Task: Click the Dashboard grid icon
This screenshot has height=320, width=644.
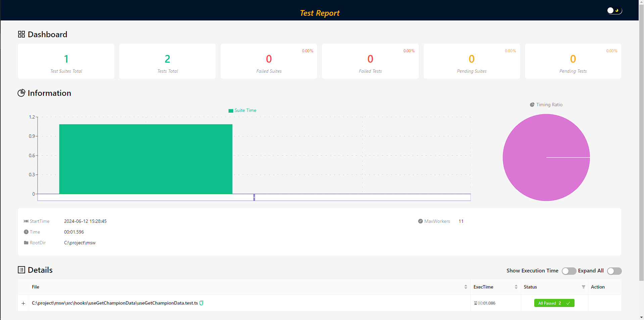Action: coord(21,34)
